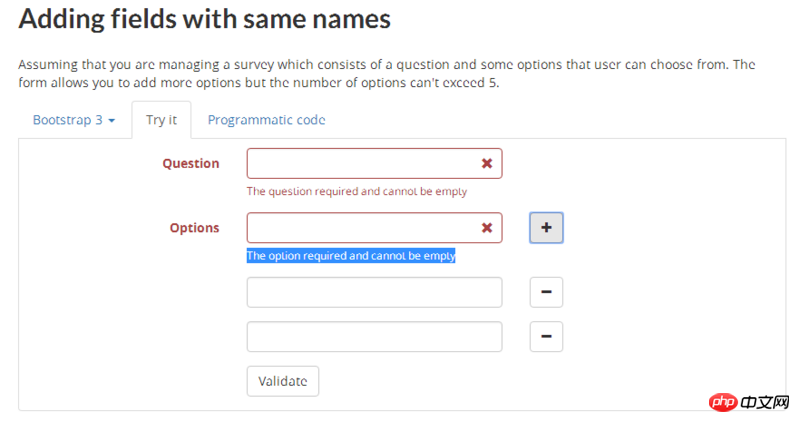Click red X icon in Options field
Viewport: 800px width, 422px height.
coord(487,228)
